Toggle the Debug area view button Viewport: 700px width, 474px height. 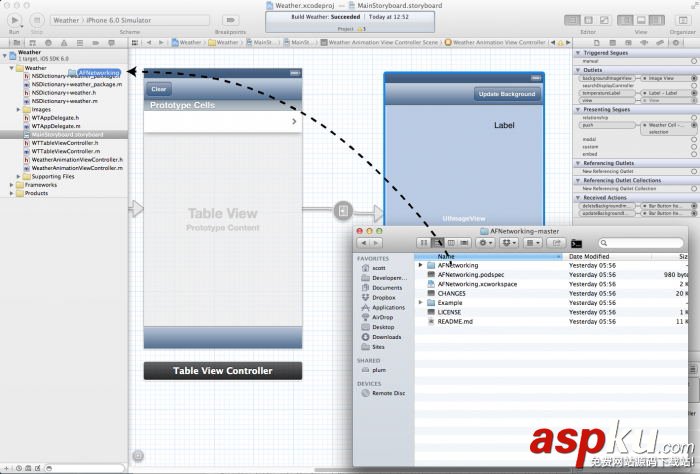click(x=641, y=21)
